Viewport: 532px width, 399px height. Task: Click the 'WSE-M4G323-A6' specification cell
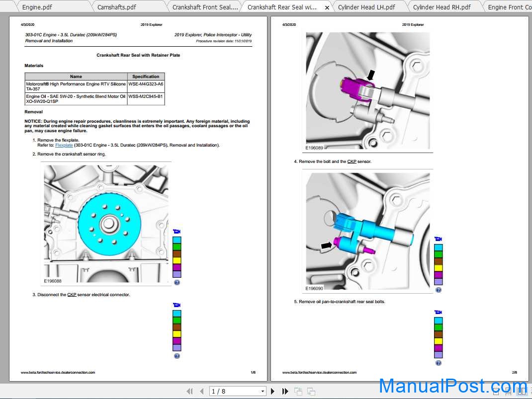(146, 86)
